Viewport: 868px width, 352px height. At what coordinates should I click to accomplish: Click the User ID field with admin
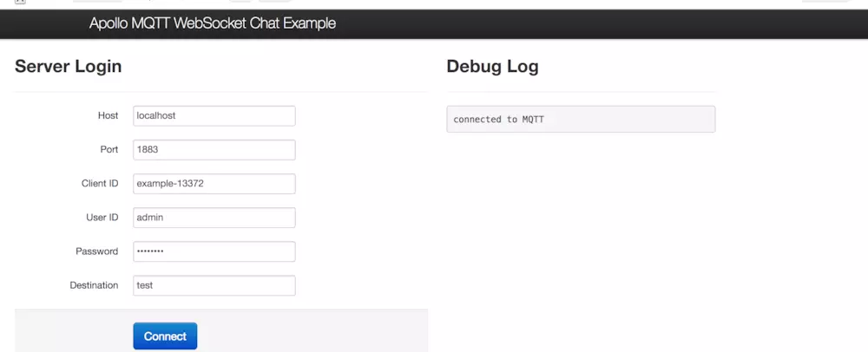pyautogui.click(x=214, y=218)
